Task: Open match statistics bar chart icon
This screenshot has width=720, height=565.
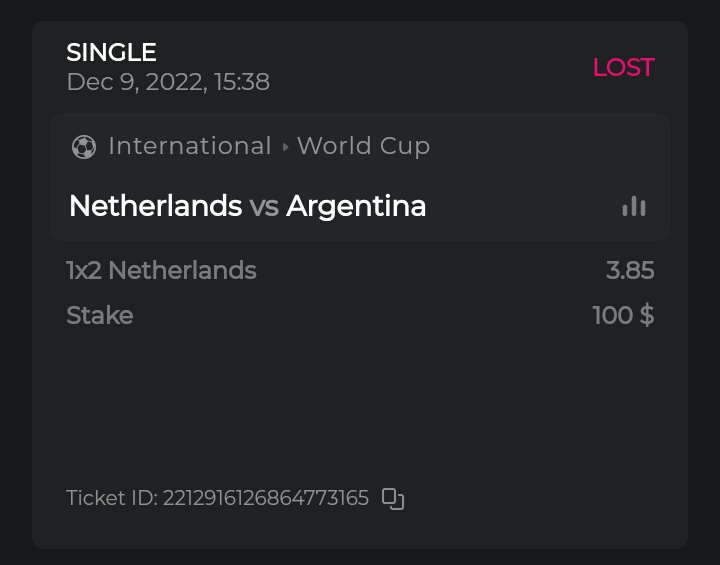Action: click(x=633, y=206)
